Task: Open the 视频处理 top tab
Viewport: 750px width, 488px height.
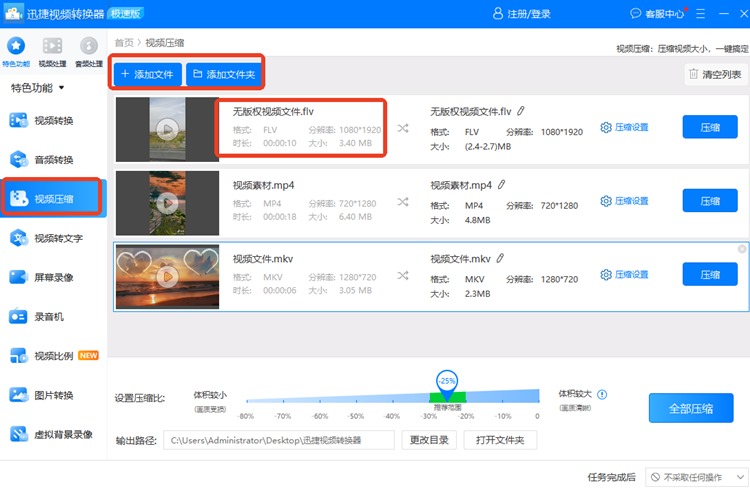Action: click(52, 52)
